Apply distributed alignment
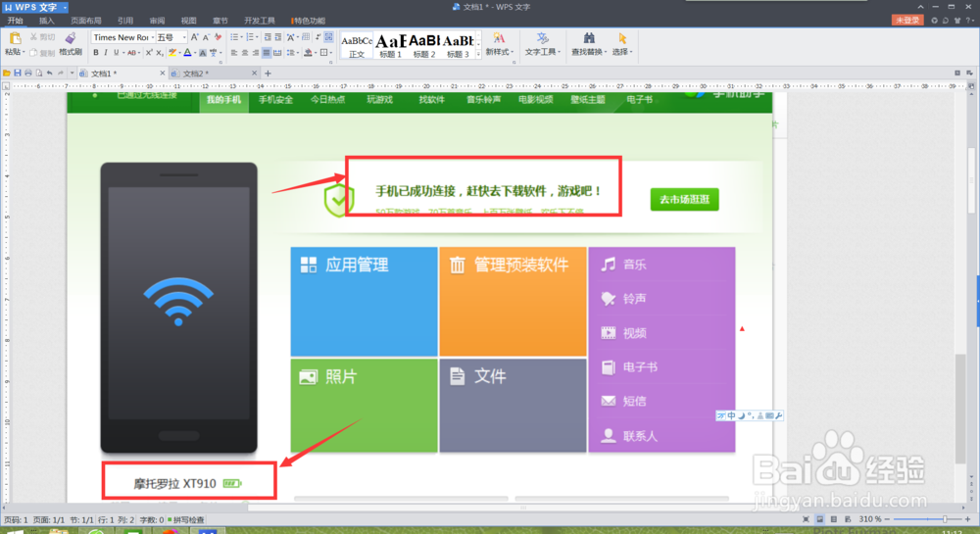 [277, 53]
